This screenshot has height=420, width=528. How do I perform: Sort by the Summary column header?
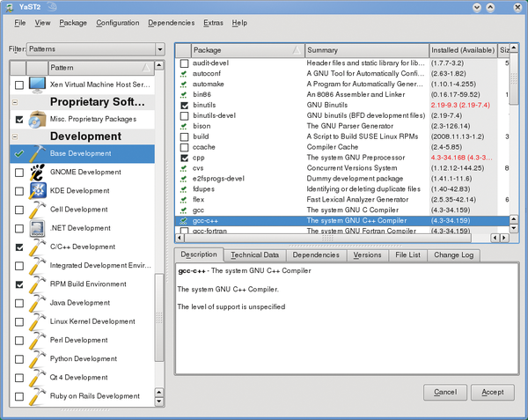[x=365, y=50]
